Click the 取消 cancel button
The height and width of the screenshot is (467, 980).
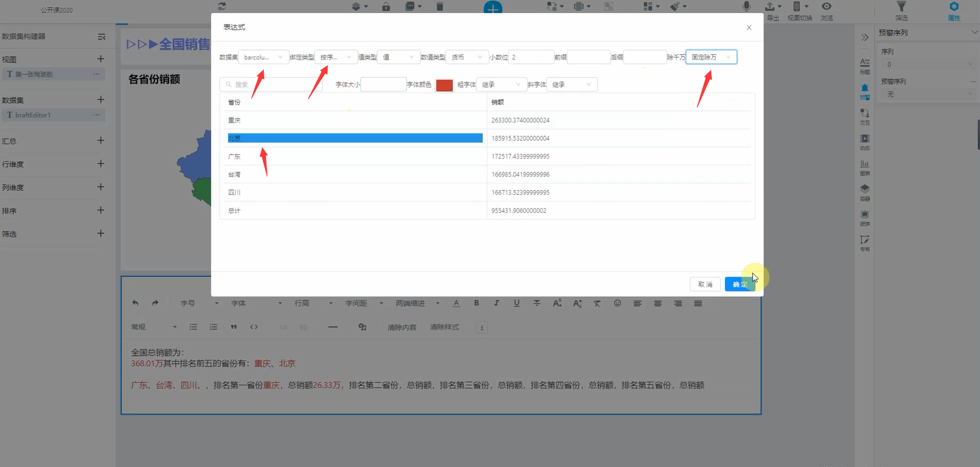pyautogui.click(x=705, y=284)
